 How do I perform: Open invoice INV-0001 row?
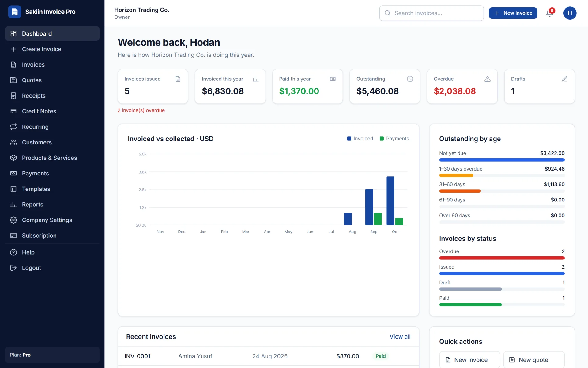[x=268, y=356]
